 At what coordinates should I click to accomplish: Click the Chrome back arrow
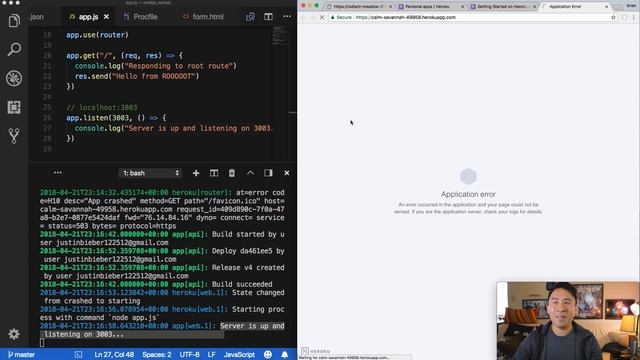[x=303, y=17]
